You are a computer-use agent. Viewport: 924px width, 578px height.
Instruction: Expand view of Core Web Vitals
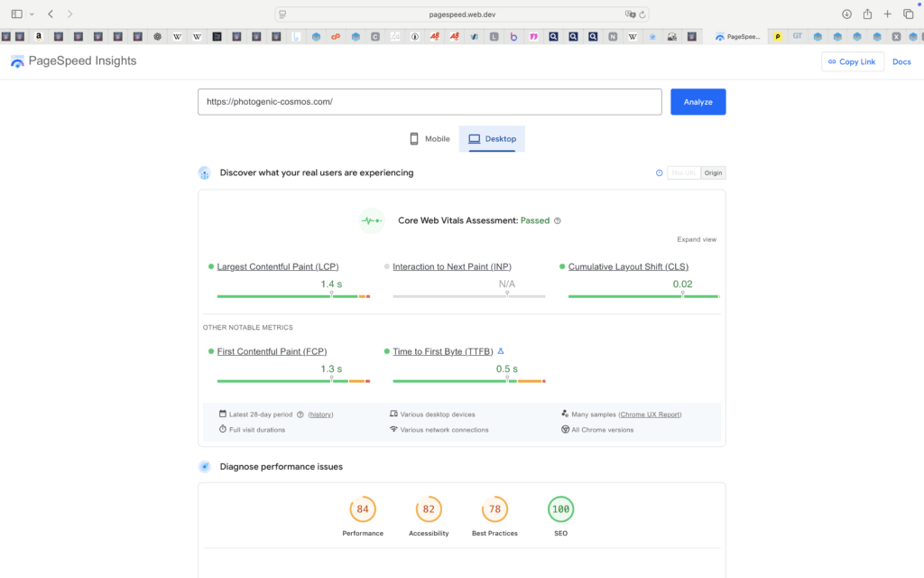[697, 239]
